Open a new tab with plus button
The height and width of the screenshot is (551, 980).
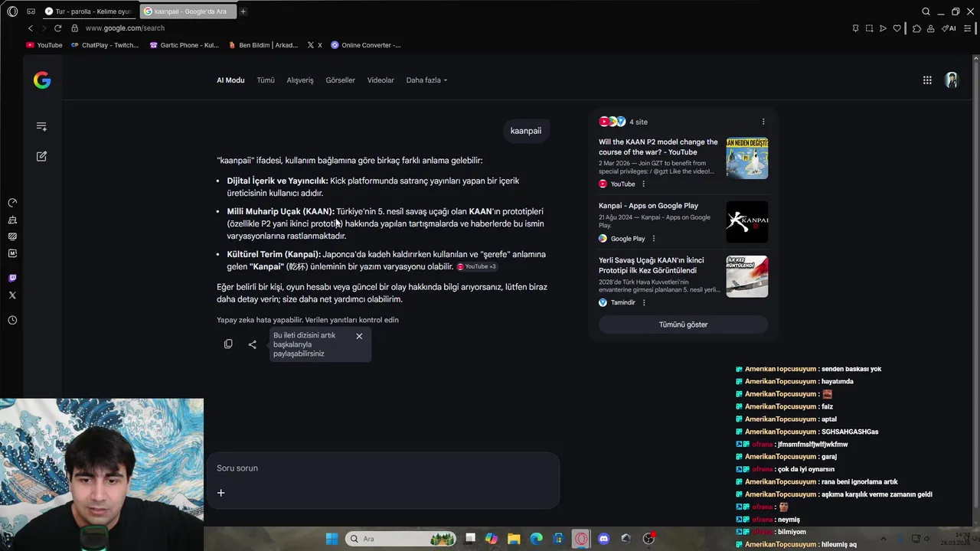[x=243, y=11]
